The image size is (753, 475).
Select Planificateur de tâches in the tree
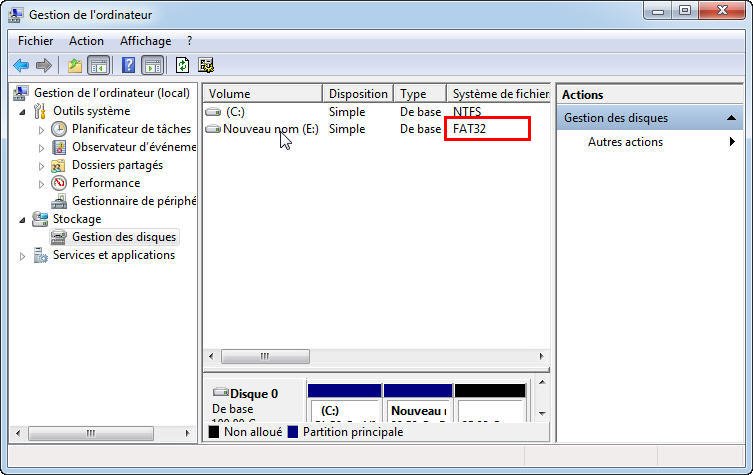[x=131, y=129]
